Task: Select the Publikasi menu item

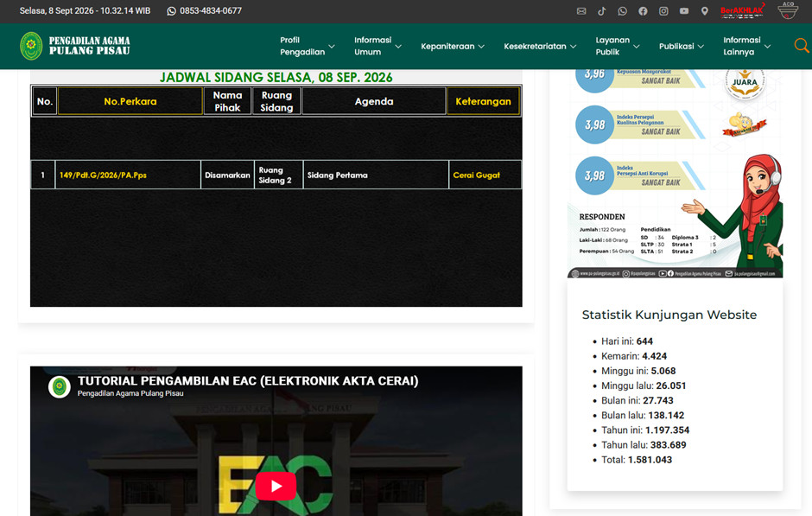Action: [681, 46]
